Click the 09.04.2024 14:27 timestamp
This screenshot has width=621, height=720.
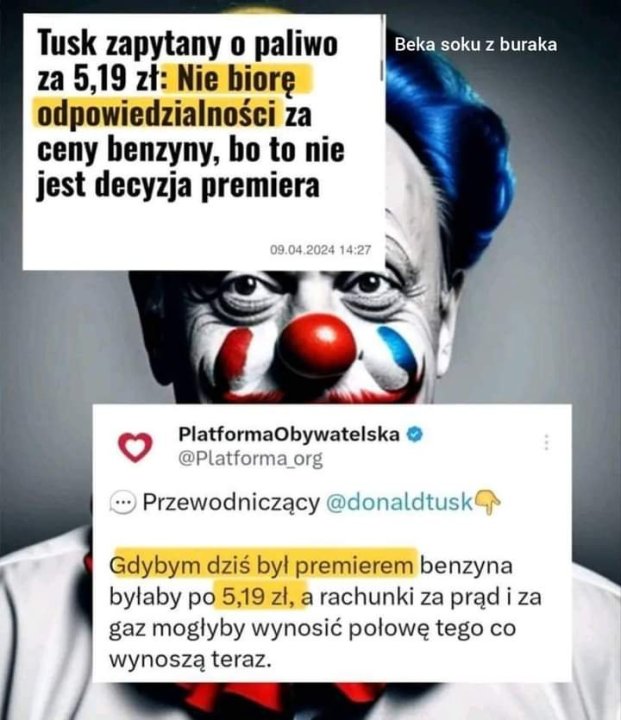320,250
